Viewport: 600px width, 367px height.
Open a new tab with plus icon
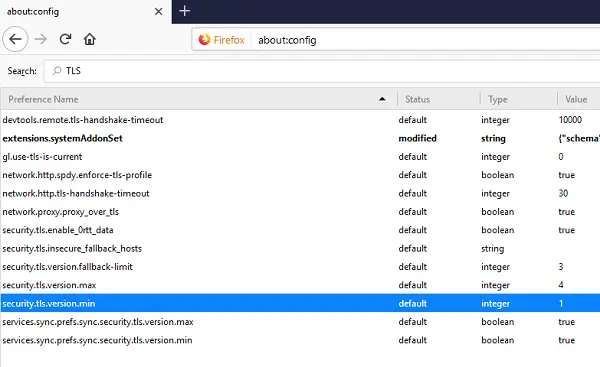click(x=184, y=11)
